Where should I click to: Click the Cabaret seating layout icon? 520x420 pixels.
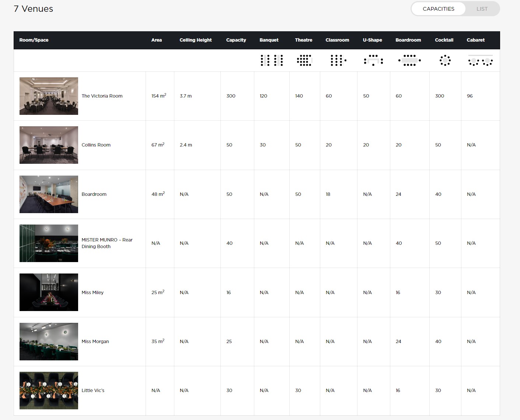[x=480, y=61]
